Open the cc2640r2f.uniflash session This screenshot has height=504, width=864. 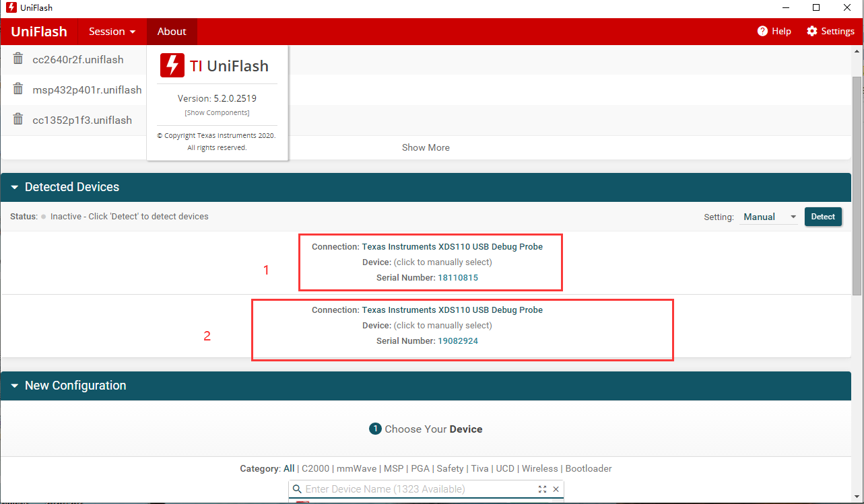(x=78, y=59)
